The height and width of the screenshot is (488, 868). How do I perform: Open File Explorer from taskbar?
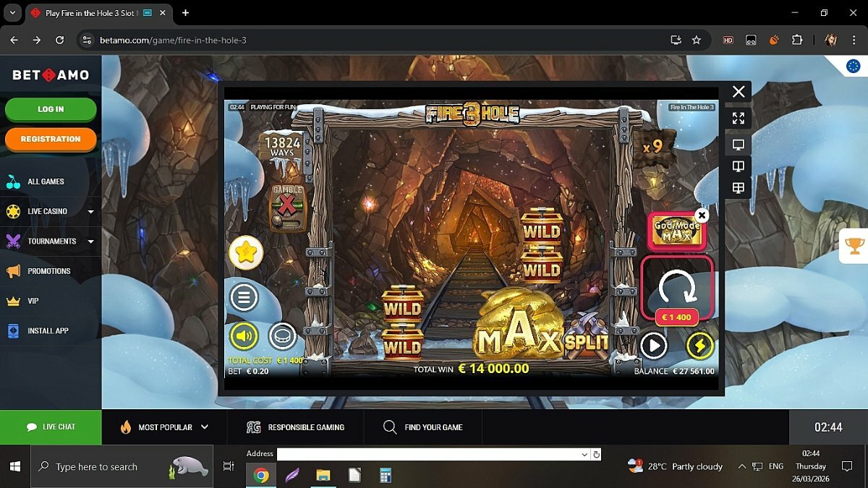tap(323, 475)
